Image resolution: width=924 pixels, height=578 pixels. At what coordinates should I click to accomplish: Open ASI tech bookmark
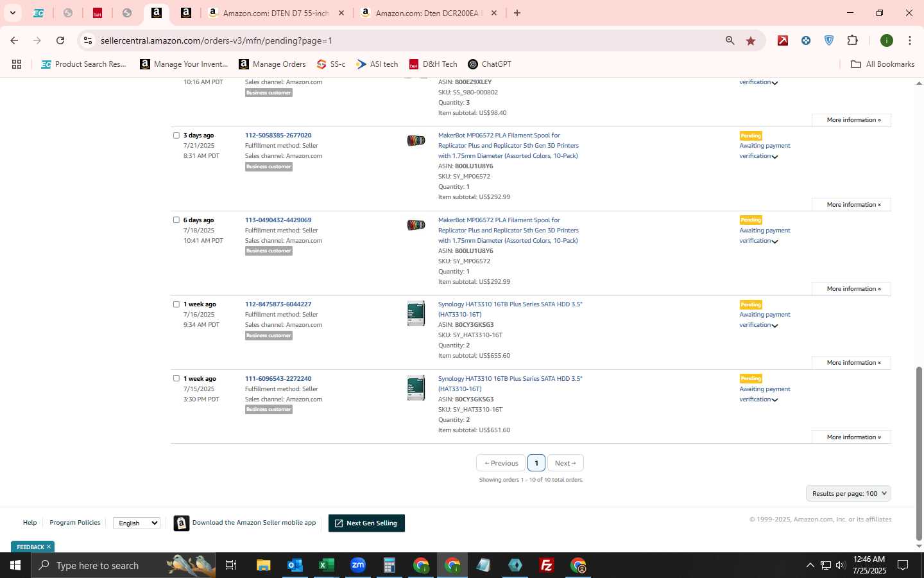coord(377,64)
